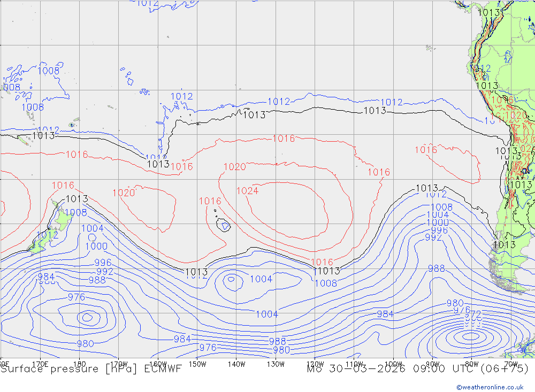
Task: Click the 140W longitude label
Action: click(x=236, y=364)
